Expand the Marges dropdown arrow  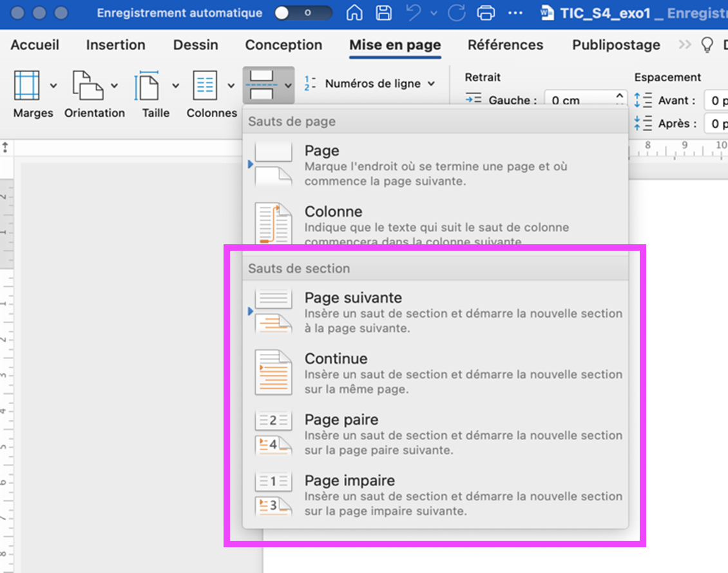(x=53, y=86)
